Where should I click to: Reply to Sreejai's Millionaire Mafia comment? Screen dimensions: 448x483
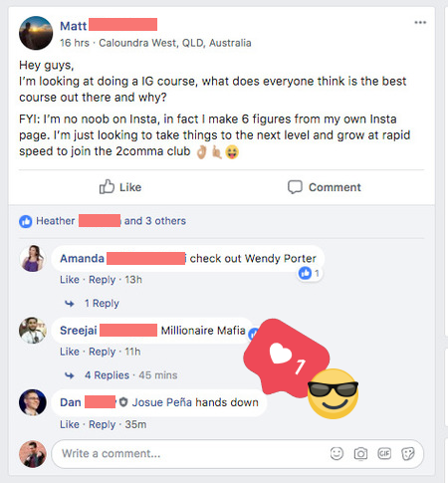tap(102, 352)
